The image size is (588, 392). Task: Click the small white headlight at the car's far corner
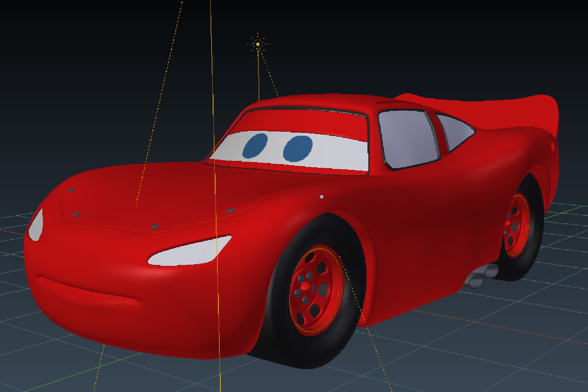(36, 225)
